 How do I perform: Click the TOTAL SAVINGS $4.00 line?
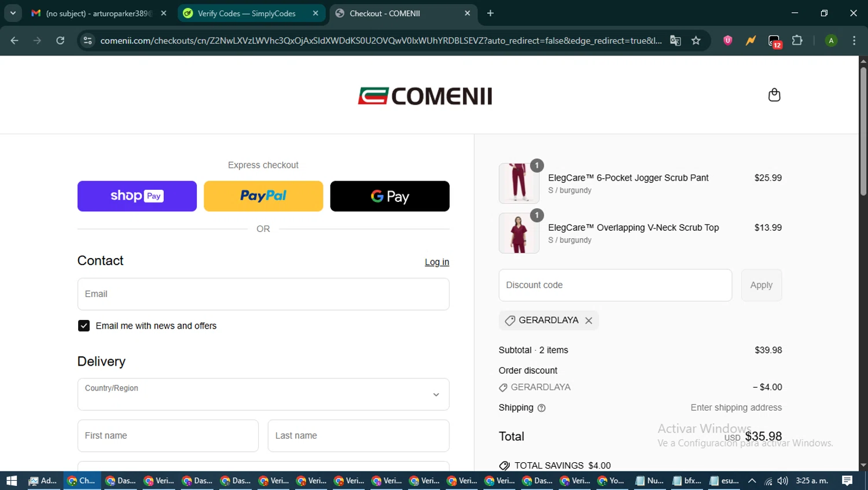[x=555, y=466]
